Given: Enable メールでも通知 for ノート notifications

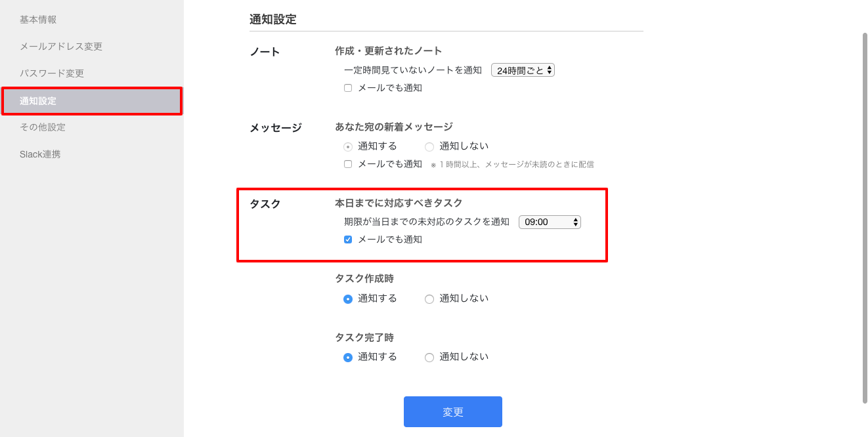Looking at the screenshot, I should [347, 87].
